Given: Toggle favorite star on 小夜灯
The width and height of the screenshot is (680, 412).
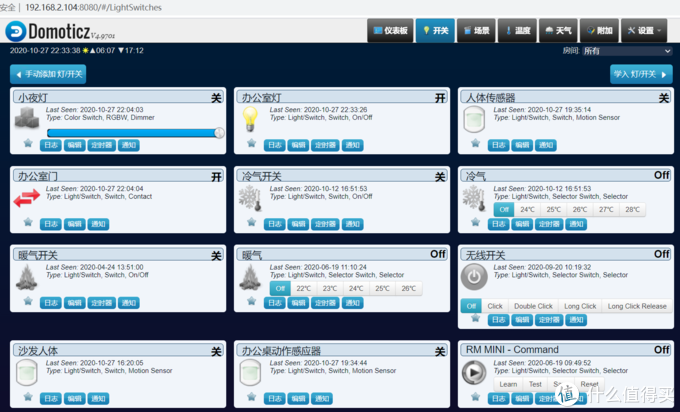Looking at the screenshot, I should click(28, 145).
